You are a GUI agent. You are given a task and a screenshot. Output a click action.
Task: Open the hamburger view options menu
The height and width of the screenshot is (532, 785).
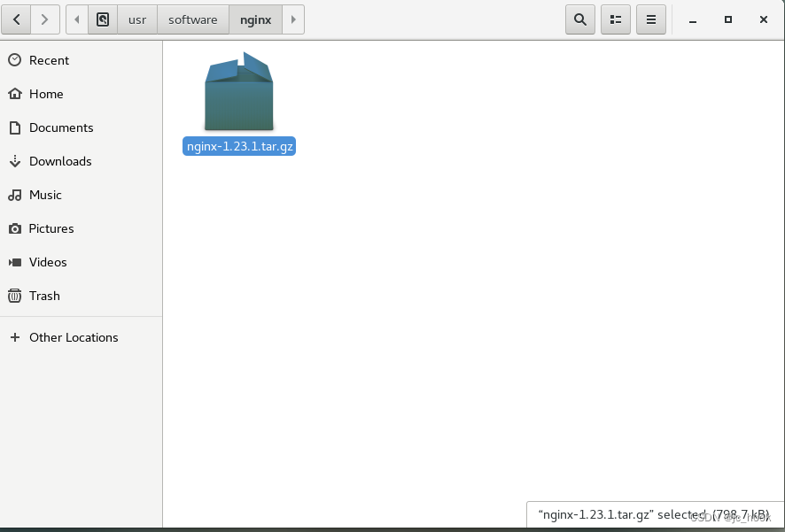click(x=651, y=19)
